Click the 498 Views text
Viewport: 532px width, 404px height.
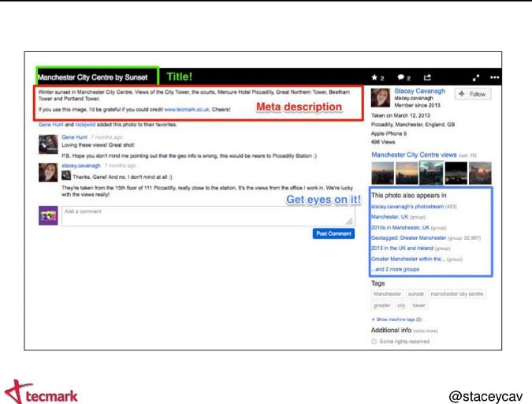(x=383, y=142)
